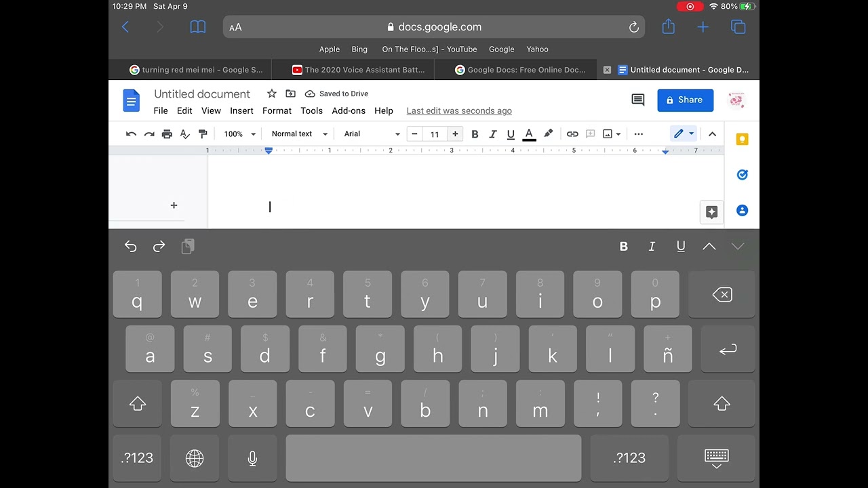Open the editing mode pencil dropdown
Image resolution: width=868 pixels, height=488 pixels.
[x=684, y=134]
